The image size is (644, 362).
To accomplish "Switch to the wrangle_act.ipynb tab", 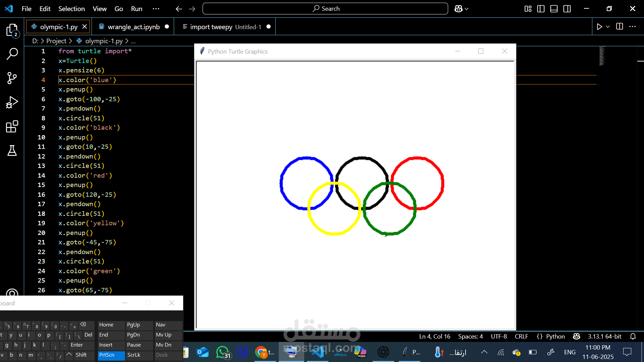I will point(133,27).
